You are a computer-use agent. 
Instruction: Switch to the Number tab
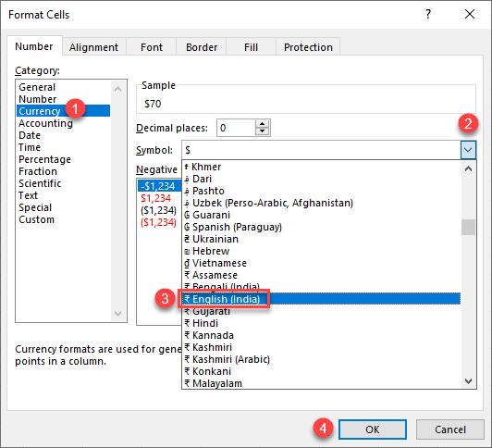tap(34, 46)
